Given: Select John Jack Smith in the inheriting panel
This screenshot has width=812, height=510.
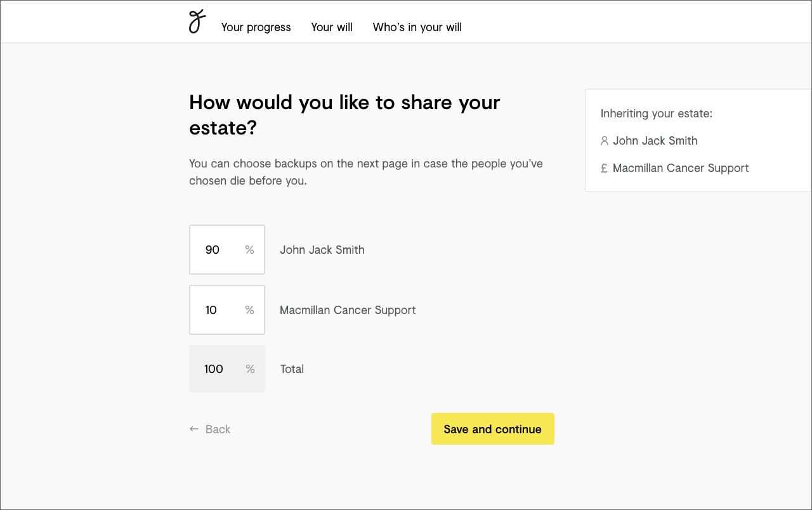Looking at the screenshot, I should [x=655, y=141].
